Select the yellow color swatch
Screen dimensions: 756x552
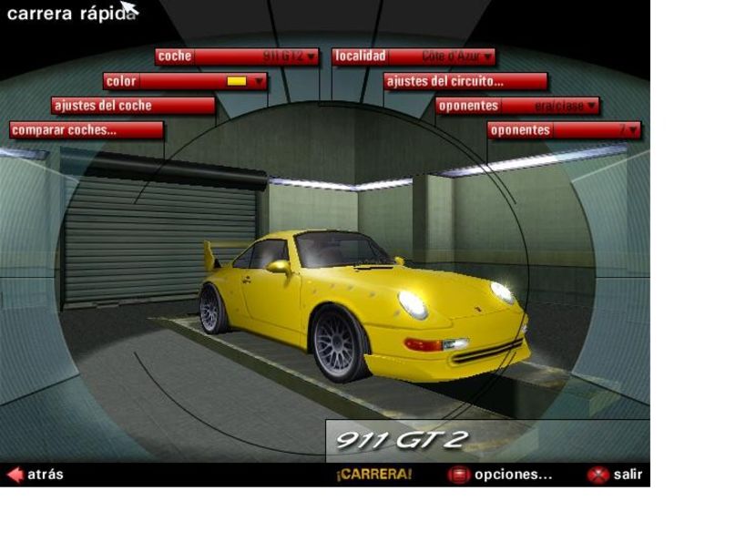[235, 81]
